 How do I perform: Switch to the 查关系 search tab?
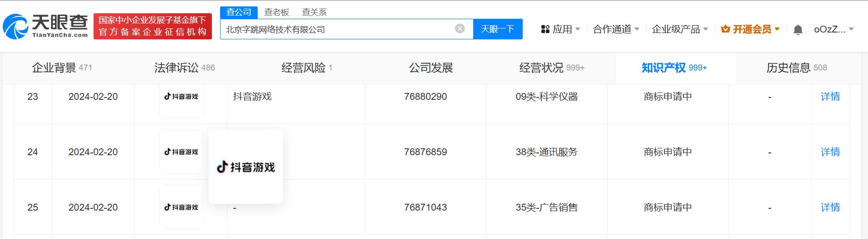(315, 12)
